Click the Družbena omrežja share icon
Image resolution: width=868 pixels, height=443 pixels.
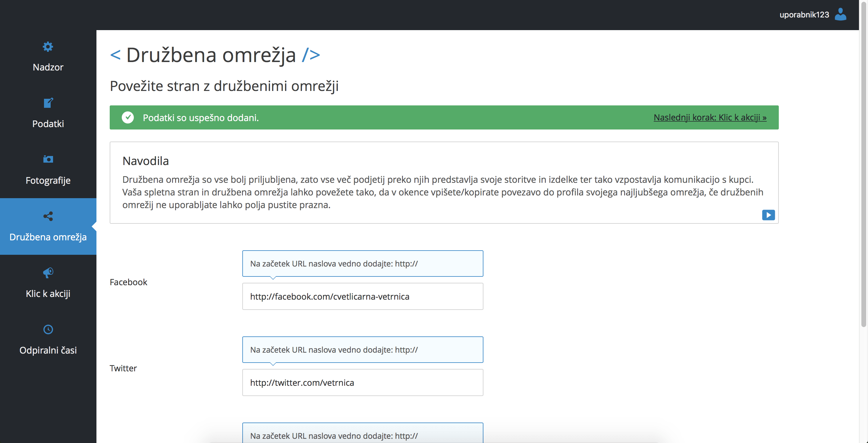click(48, 216)
